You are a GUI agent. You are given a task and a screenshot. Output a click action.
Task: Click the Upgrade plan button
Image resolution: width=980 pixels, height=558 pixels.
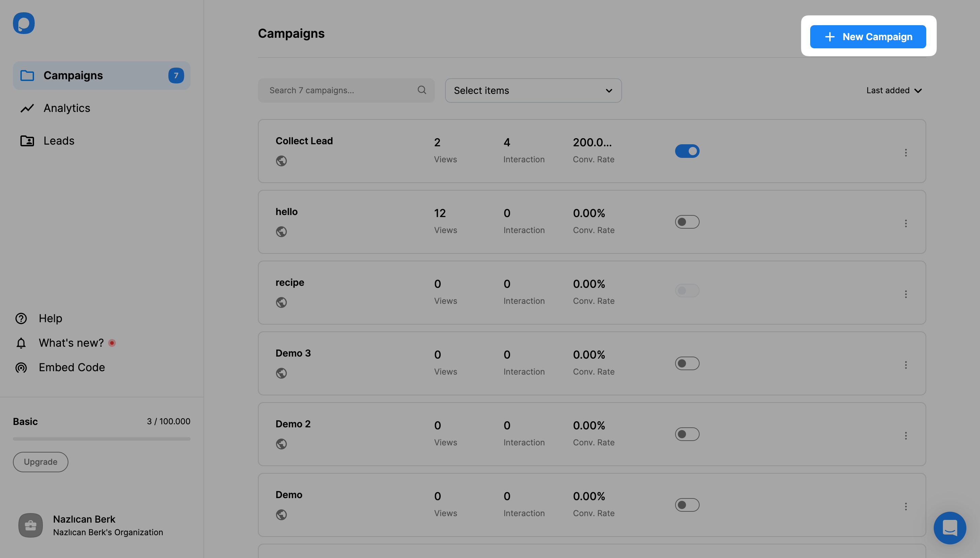coord(40,462)
